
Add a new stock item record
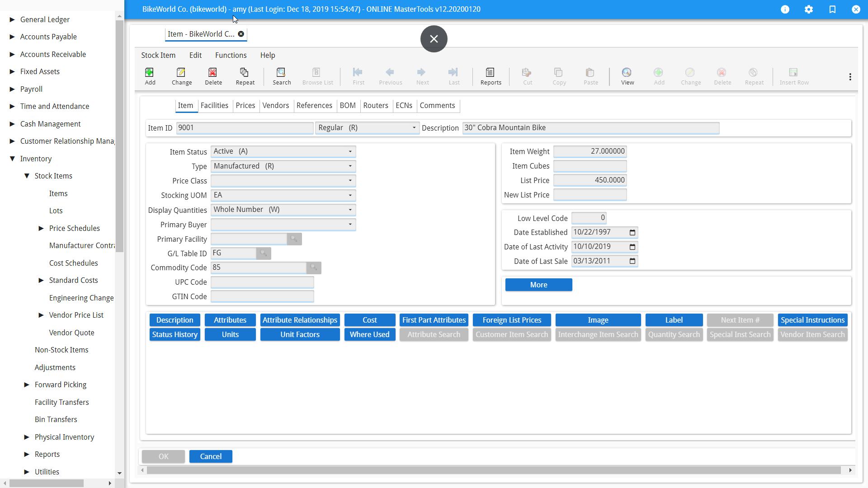point(150,76)
